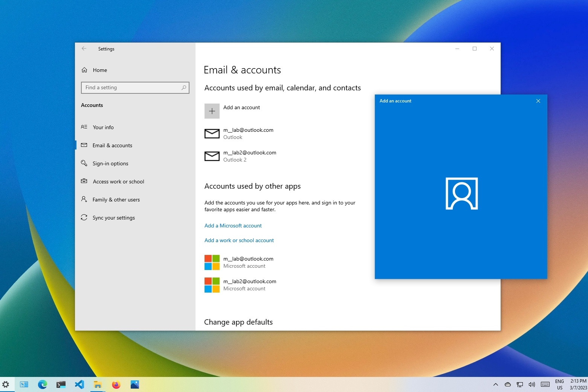Click the Access work or school briefcase icon

tap(84, 182)
